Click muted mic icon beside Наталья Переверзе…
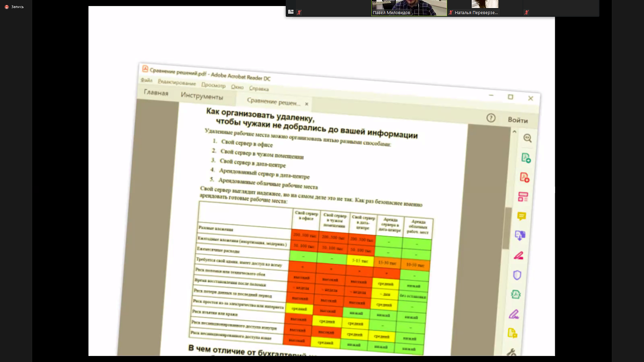This screenshot has height=362, width=644. (451, 12)
